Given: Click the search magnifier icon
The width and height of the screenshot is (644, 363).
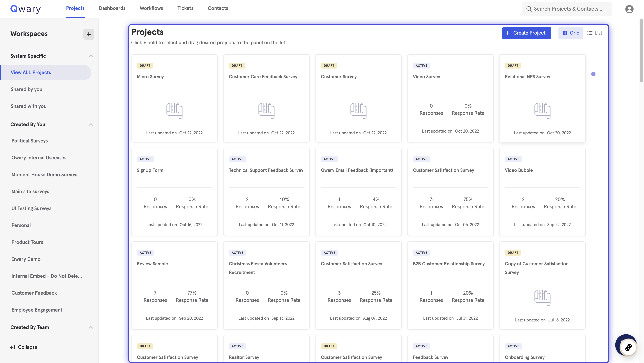Looking at the screenshot, I should pos(529,9).
